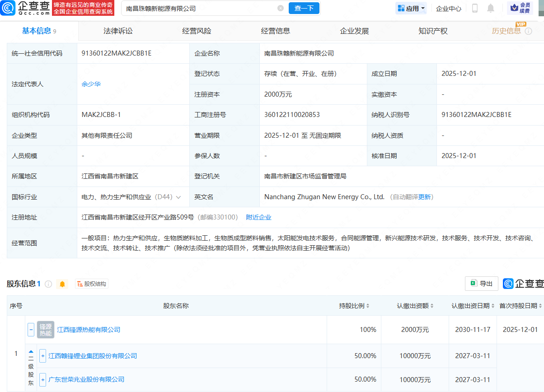Click the notification bell in the header
544x392 pixels.
coord(490,8)
